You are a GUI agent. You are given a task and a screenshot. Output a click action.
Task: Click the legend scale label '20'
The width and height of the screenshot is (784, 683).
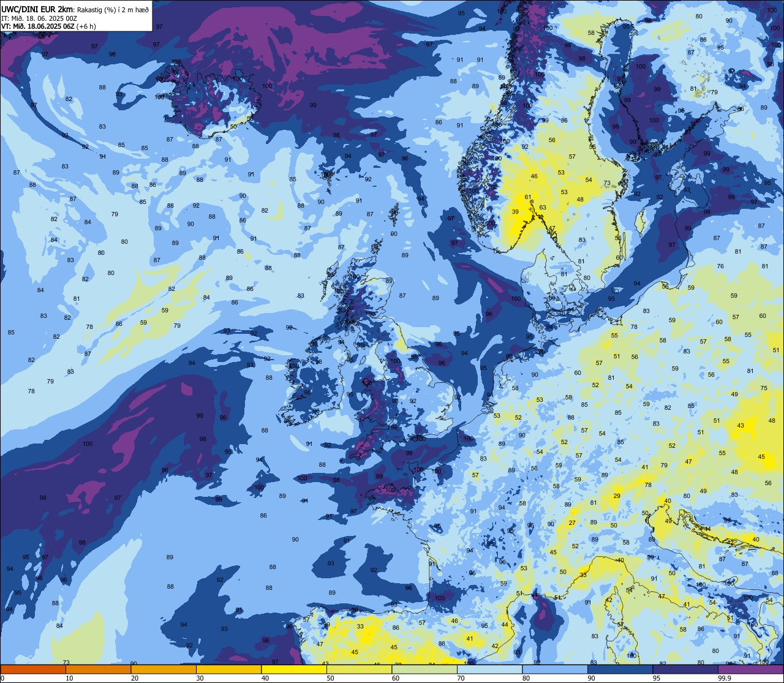pos(135,678)
